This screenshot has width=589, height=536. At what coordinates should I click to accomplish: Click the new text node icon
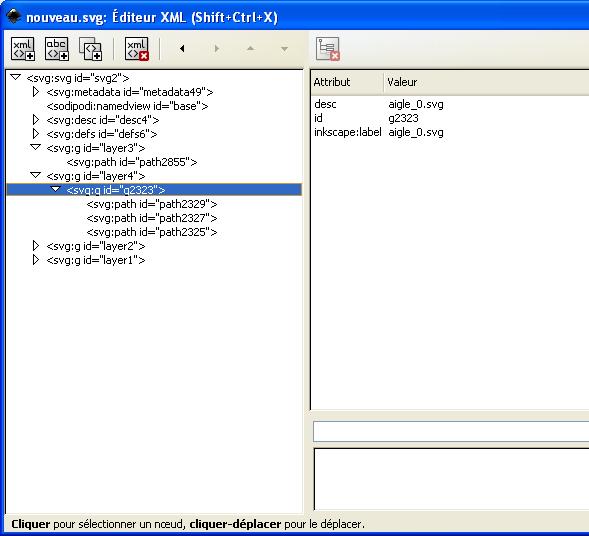(57, 49)
